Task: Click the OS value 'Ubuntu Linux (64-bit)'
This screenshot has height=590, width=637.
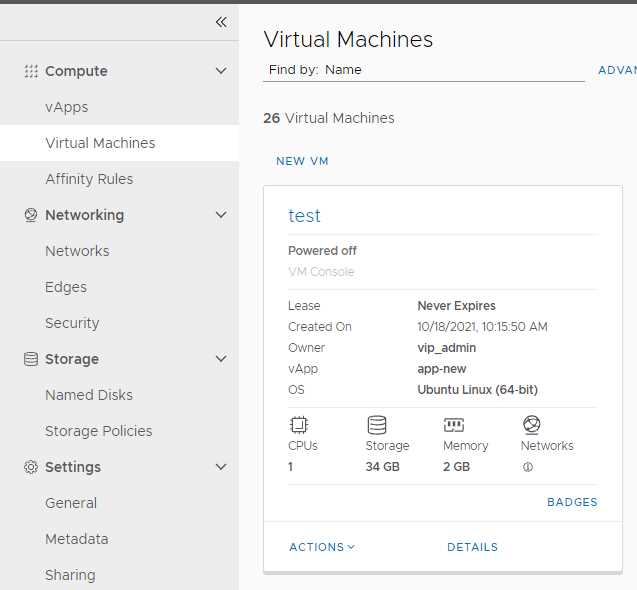Action: pyautogui.click(x=477, y=390)
